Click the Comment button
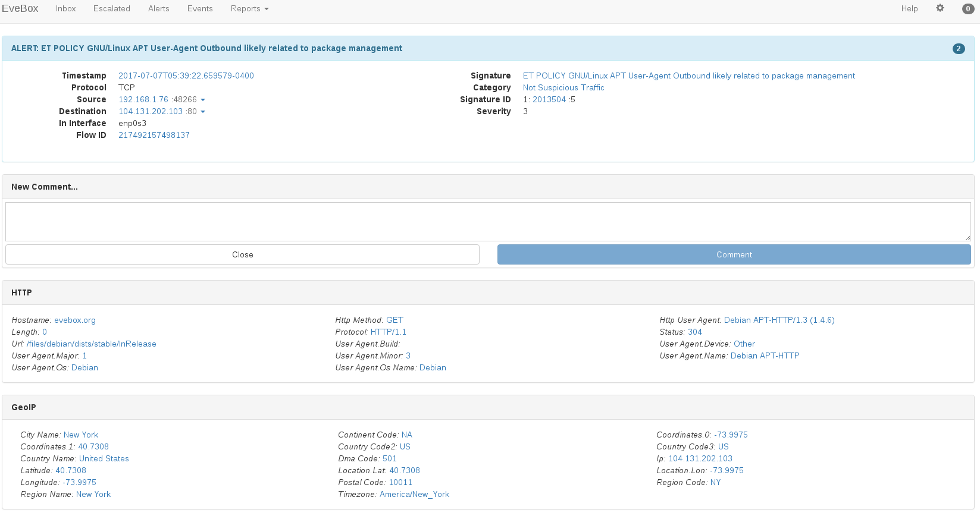Screen dimensions: 980x516 [734, 254]
